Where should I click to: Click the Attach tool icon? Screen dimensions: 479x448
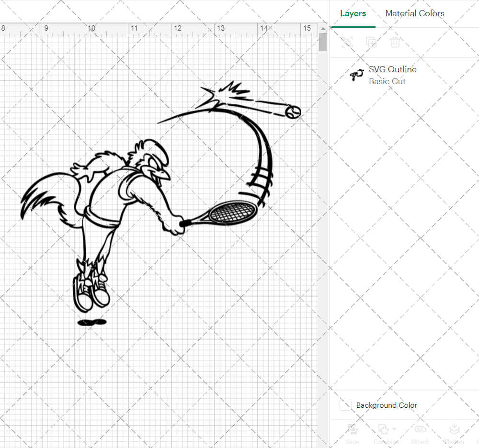pos(421,429)
